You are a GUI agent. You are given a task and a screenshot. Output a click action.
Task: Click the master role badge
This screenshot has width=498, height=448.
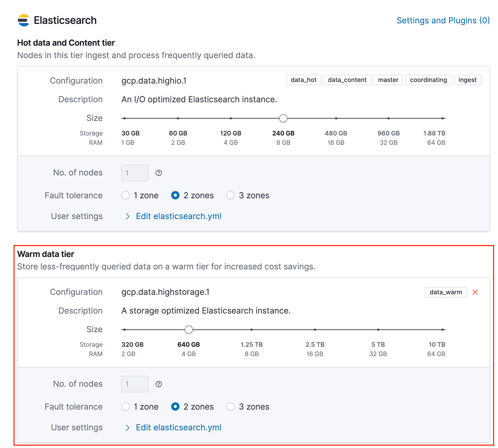tap(388, 80)
